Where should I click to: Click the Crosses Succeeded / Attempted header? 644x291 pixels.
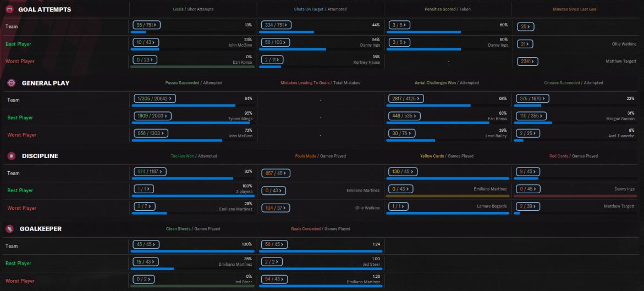coord(574,83)
